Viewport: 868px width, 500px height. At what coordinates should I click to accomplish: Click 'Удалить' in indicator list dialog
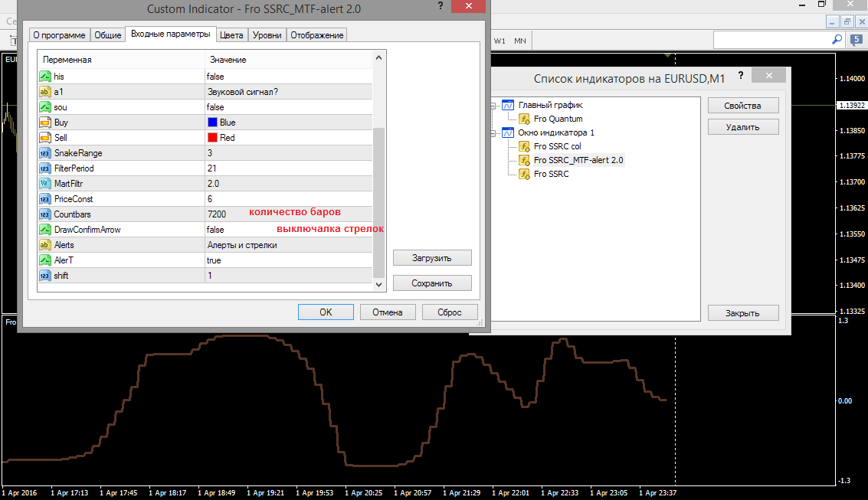click(x=743, y=126)
